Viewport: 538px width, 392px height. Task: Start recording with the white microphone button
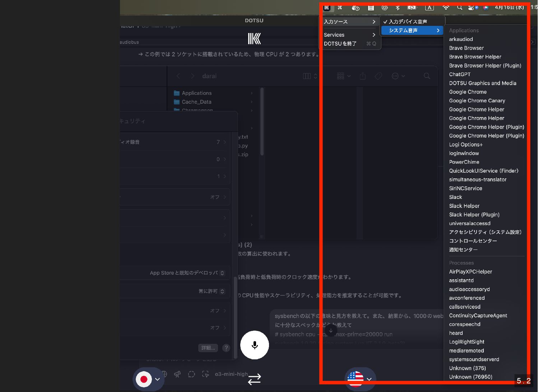(x=255, y=345)
